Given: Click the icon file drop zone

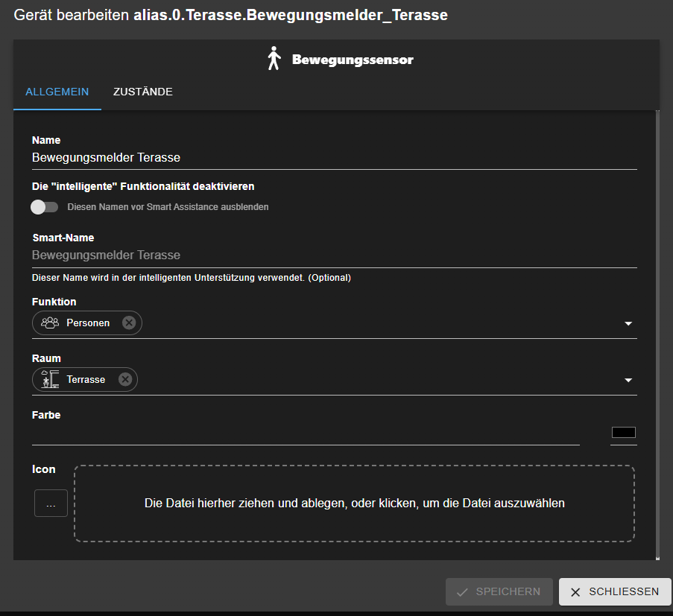Looking at the screenshot, I should pos(355,504).
